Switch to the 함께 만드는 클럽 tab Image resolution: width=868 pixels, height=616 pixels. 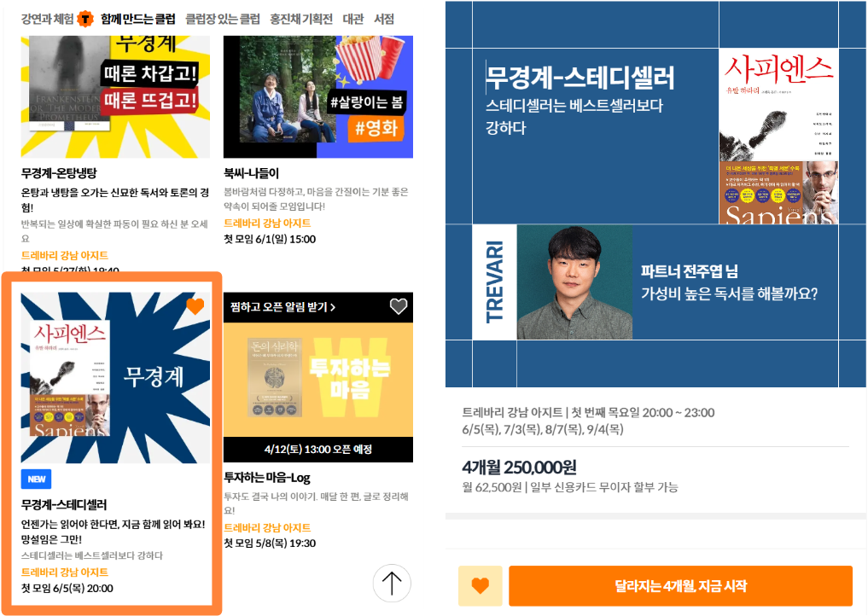[138, 19]
